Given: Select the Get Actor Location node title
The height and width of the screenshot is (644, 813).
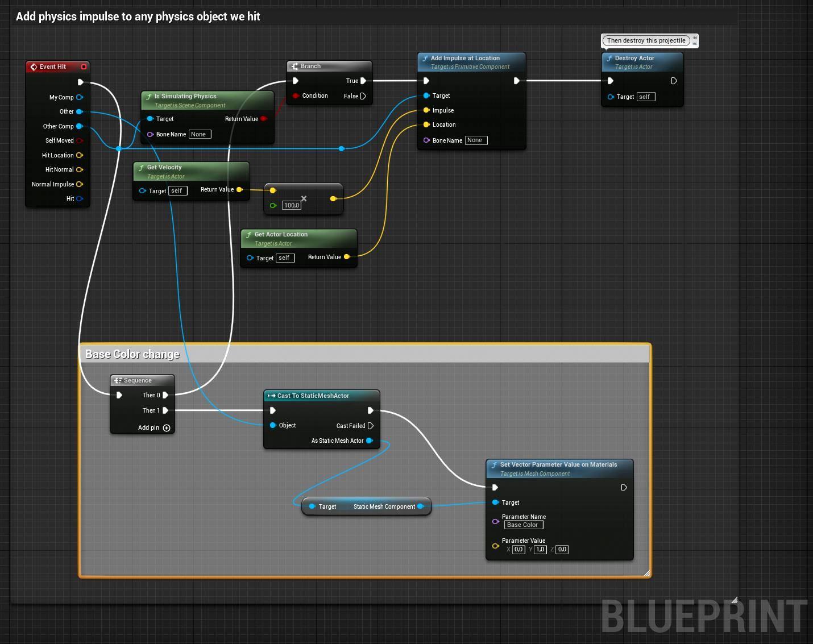Looking at the screenshot, I should click(x=281, y=234).
